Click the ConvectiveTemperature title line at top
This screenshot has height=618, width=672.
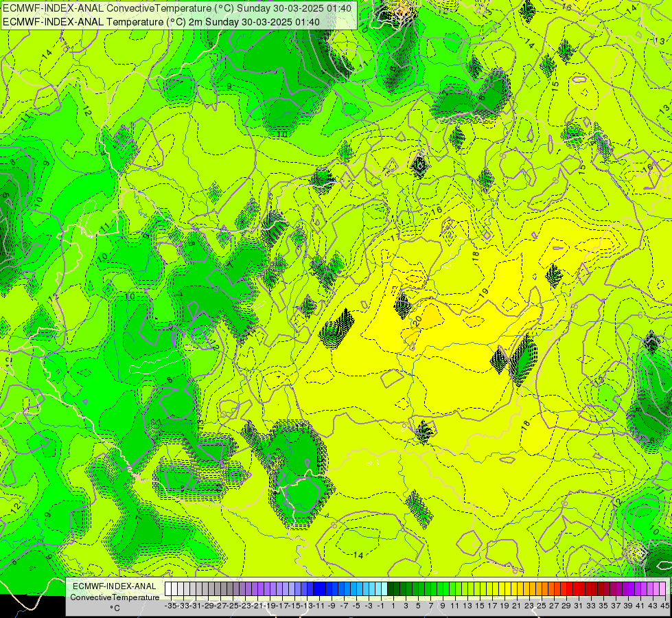(x=177, y=8)
